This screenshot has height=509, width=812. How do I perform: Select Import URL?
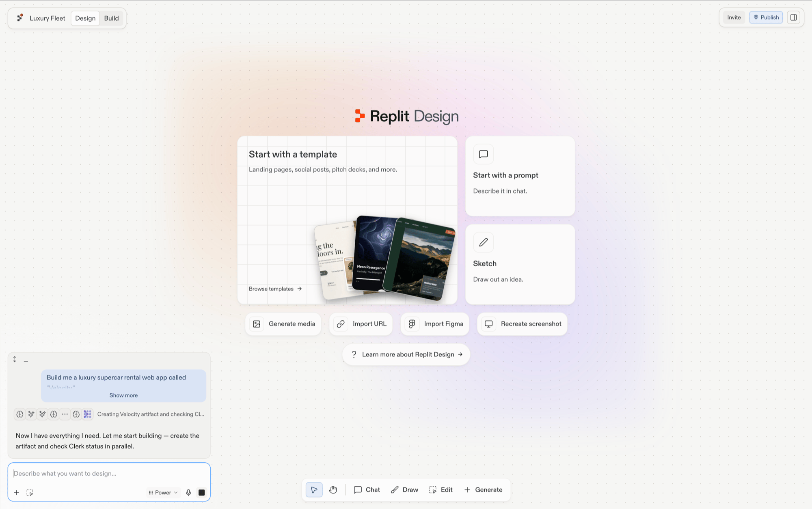point(361,324)
